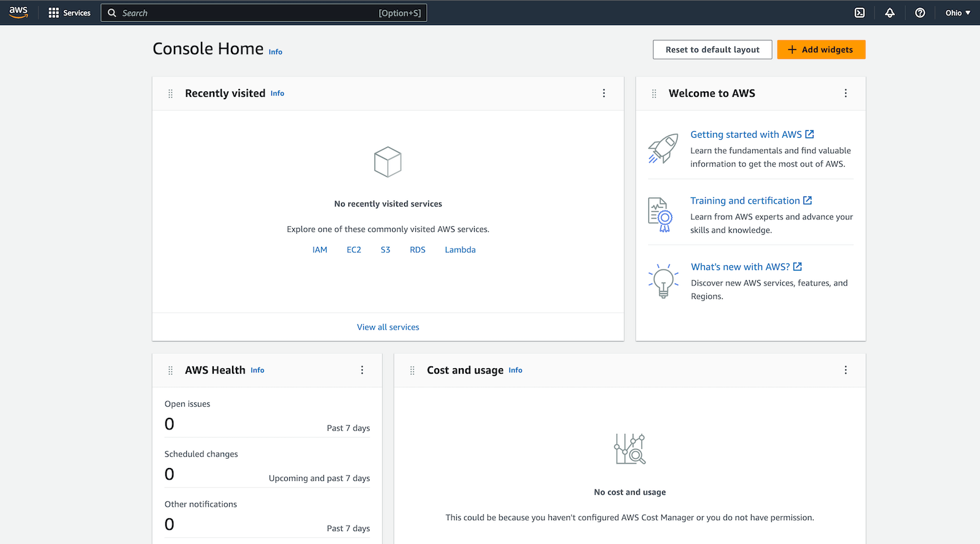Click Reset to default layout

[x=712, y=50]
